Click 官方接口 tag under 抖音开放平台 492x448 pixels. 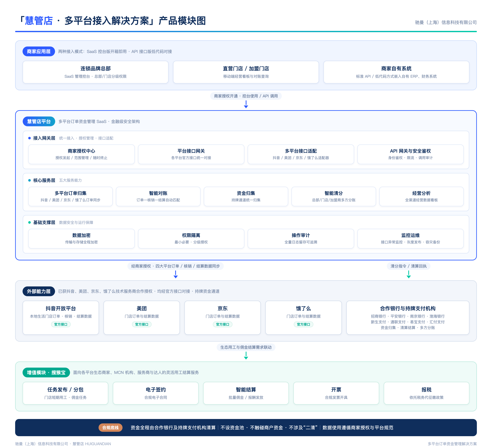(x=61, y=324)
